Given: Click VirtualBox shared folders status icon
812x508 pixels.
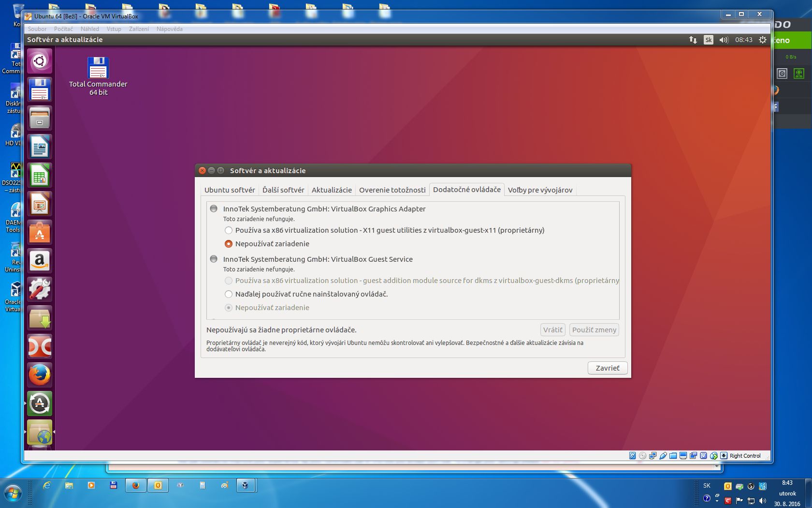Looking at the screenshot, I should point(673,456).
